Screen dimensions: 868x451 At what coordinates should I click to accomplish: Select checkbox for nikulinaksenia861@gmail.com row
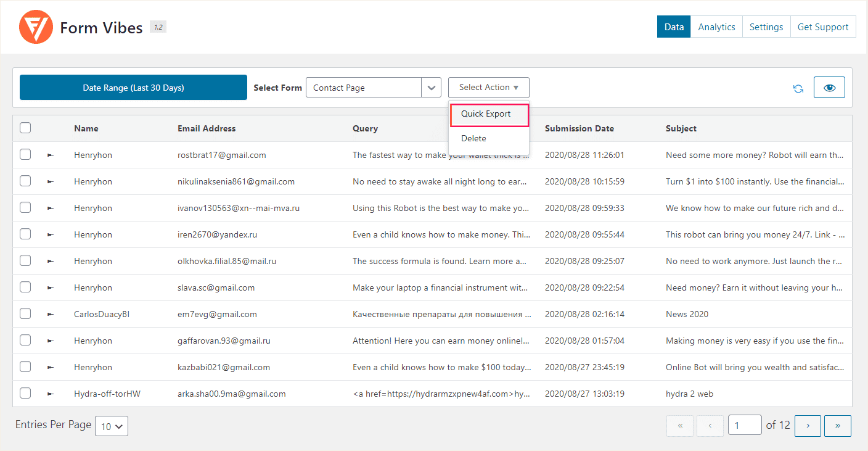pyautogui.click(x=25, y=181)
